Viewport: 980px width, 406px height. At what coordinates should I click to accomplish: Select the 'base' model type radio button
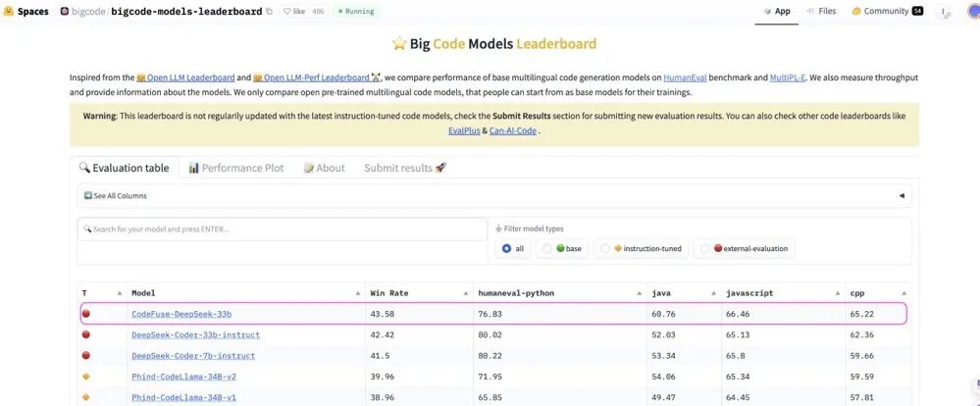coord(546,248)
